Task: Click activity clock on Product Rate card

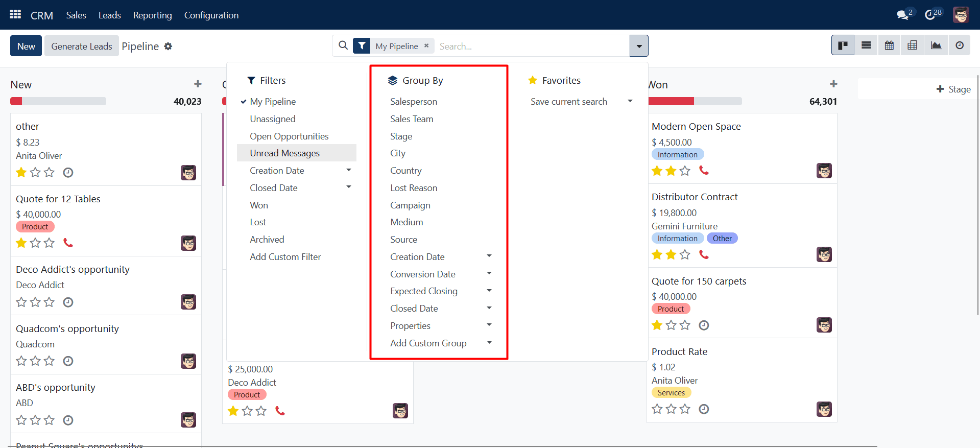Action: (704, 409)
